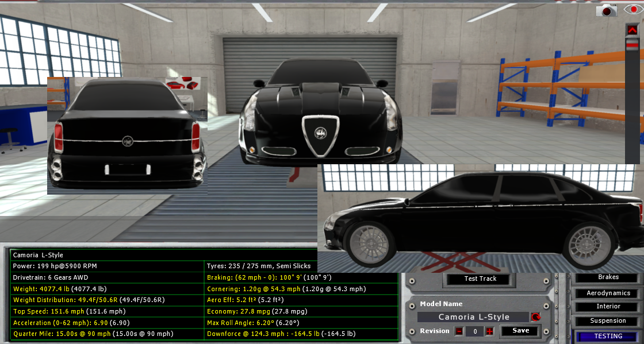
Task: Save the car model
Action: point(520,331)
